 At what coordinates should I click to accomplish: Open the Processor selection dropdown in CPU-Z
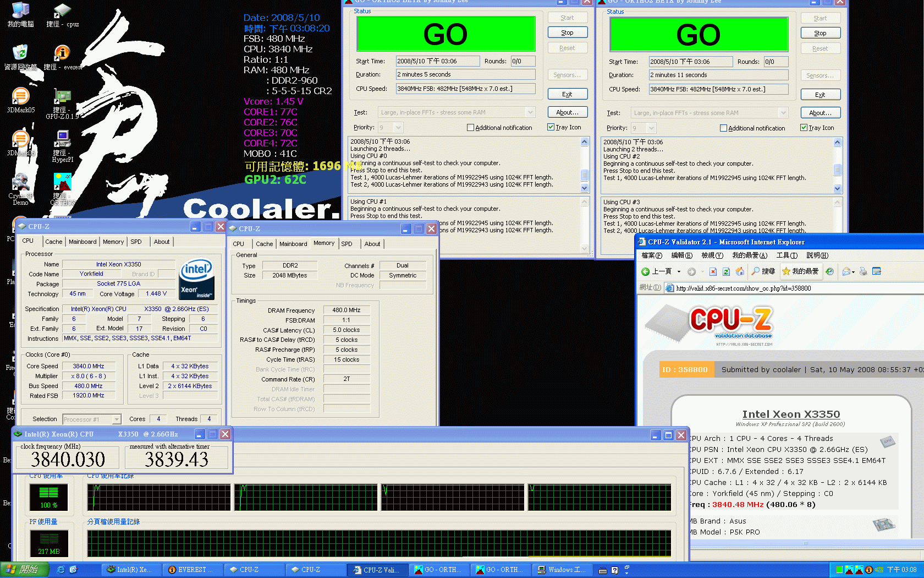click(117, 419)
